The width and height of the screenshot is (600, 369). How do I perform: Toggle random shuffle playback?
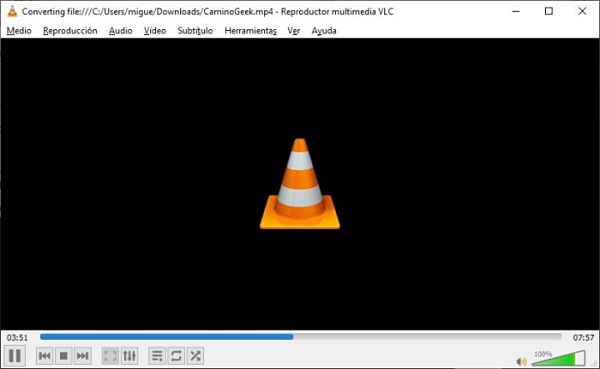[x=195, y=356]
